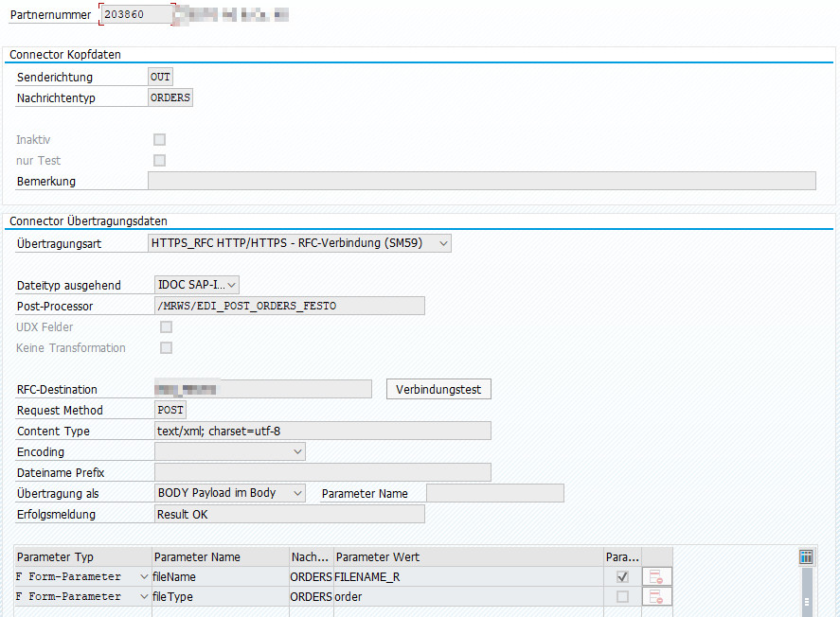Open the Übertragungsart dropdown
This screenshot has width=840, height=617.
300,243
